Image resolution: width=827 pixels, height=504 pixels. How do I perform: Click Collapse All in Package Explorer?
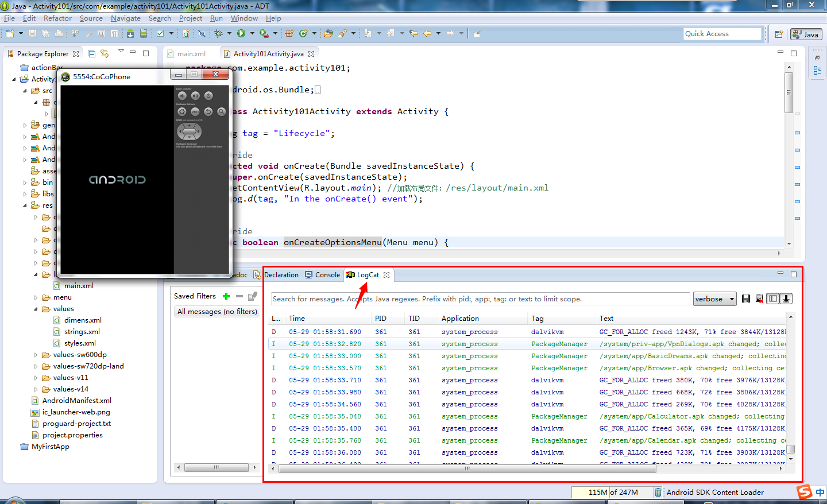pyautogui.click(x=91, y=53)
